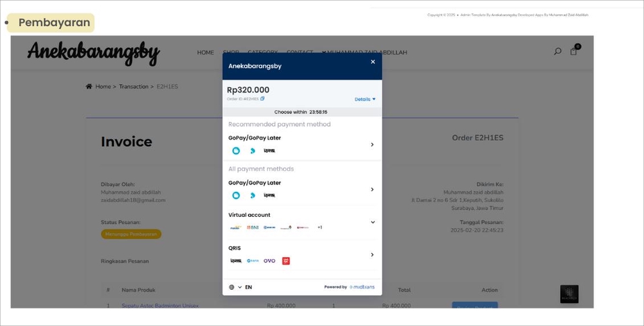Click the BNI virtual account logo
The height and width of the screenshot is (326, 644).
click(x=252, y=227)
